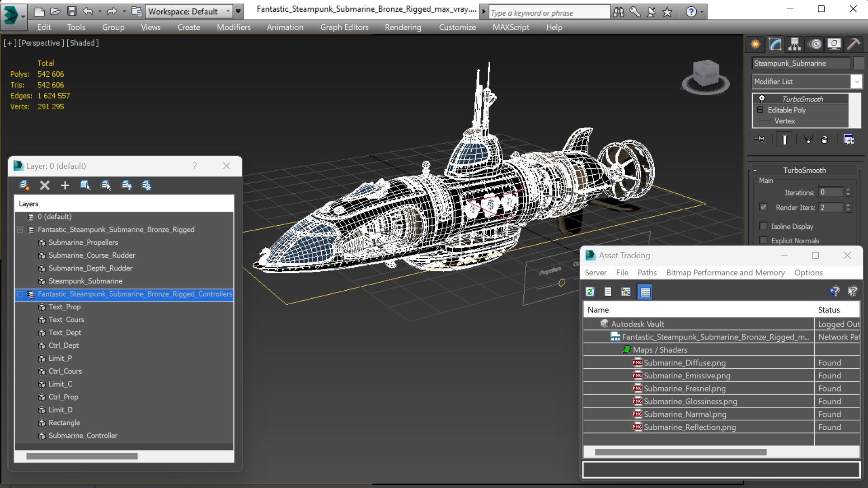Click Refresh icon in Asset Tracking toolbar
Viewport: 868px width, 488px height.
590,292
